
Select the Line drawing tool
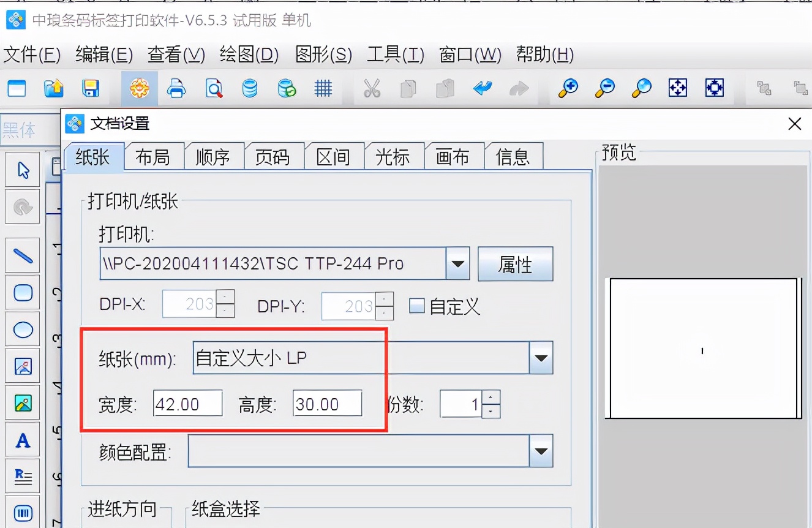pos(22,255)
